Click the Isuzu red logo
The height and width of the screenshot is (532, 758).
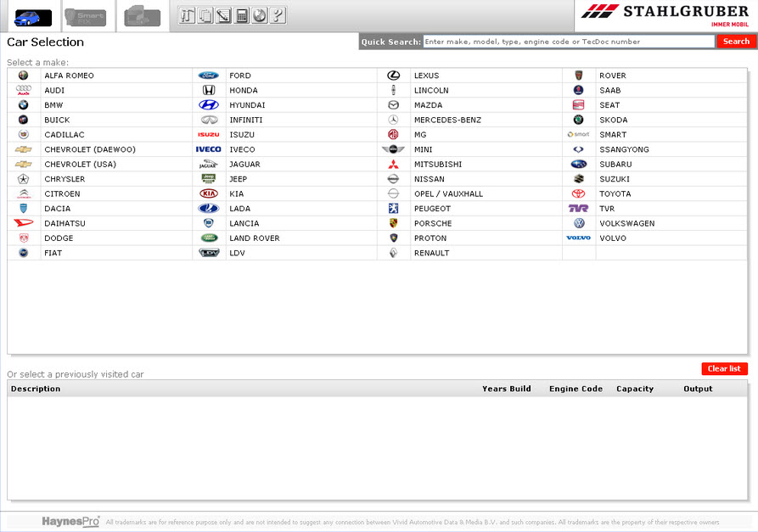(x=208, y=135)
